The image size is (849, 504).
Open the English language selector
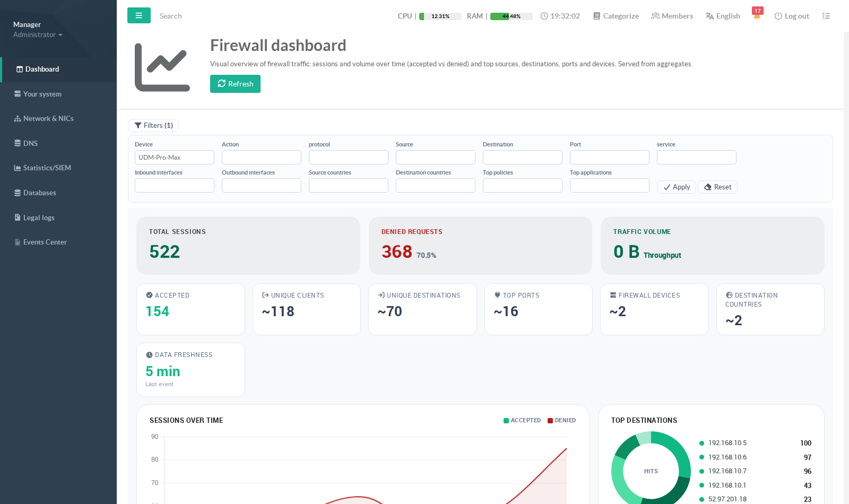723,16
